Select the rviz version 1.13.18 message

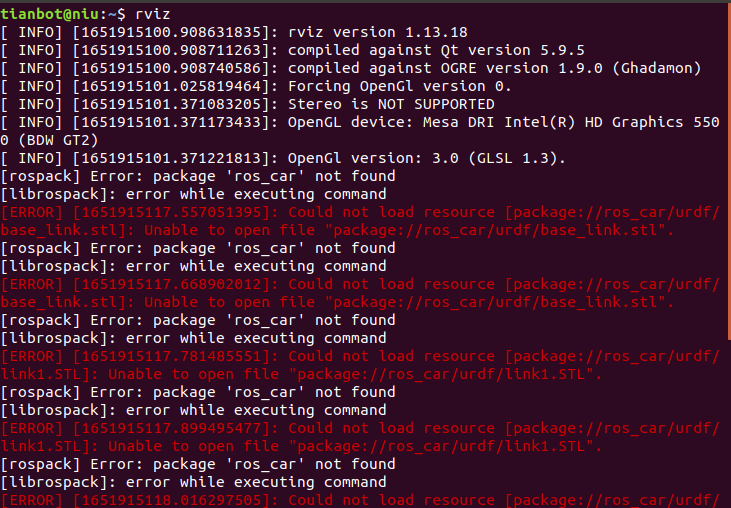pyautogui.click(x=378, y=32)
